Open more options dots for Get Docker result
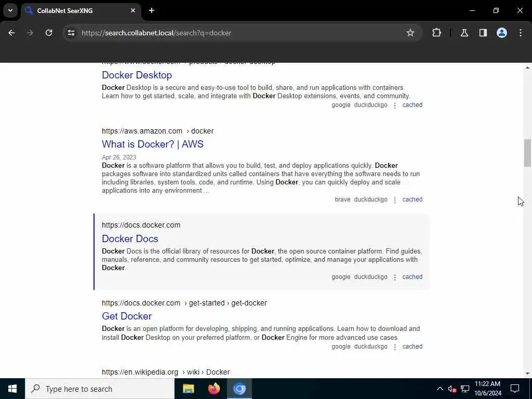 [395, 347]
